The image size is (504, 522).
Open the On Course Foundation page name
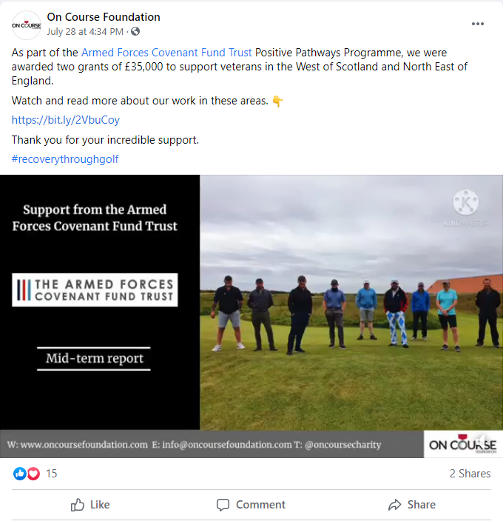coord(103,17)
